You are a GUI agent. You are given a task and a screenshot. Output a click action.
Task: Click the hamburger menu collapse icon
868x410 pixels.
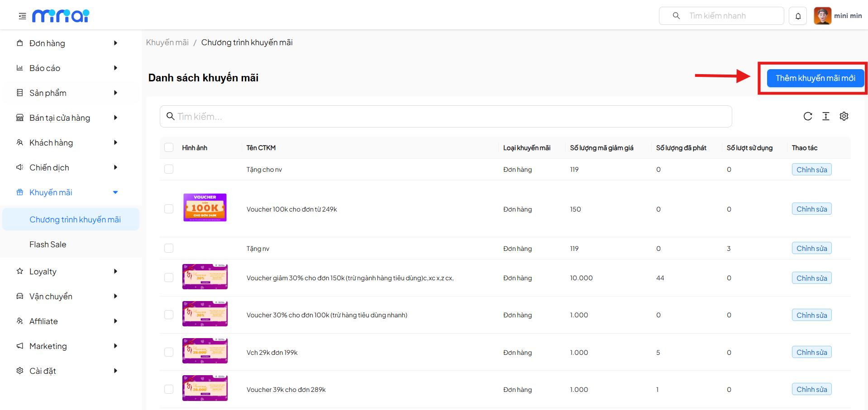pyautogui.click(x=22, y=16)
